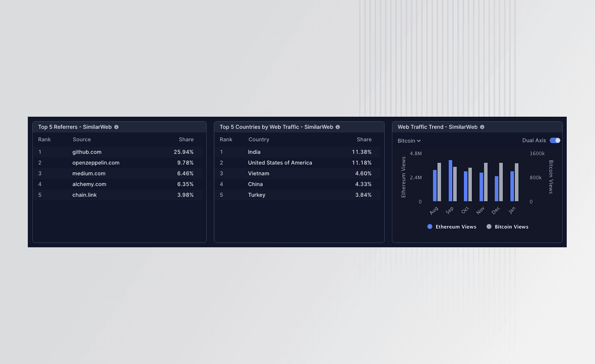Screen dimensions: 595x364
Task: Toggle Bitcoin Views legend entry
Action: pos(507,227)
